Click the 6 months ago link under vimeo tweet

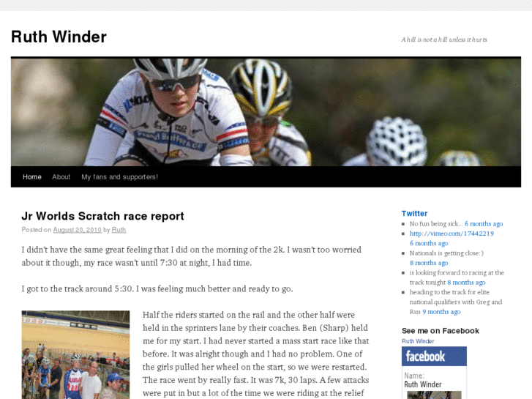(429, 244)
